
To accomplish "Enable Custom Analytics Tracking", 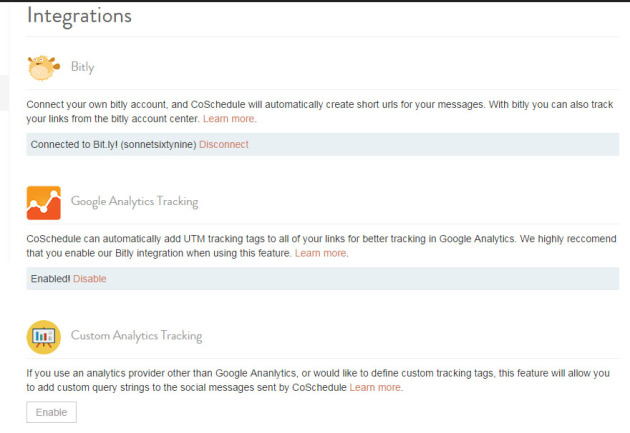I will point(51,412).
